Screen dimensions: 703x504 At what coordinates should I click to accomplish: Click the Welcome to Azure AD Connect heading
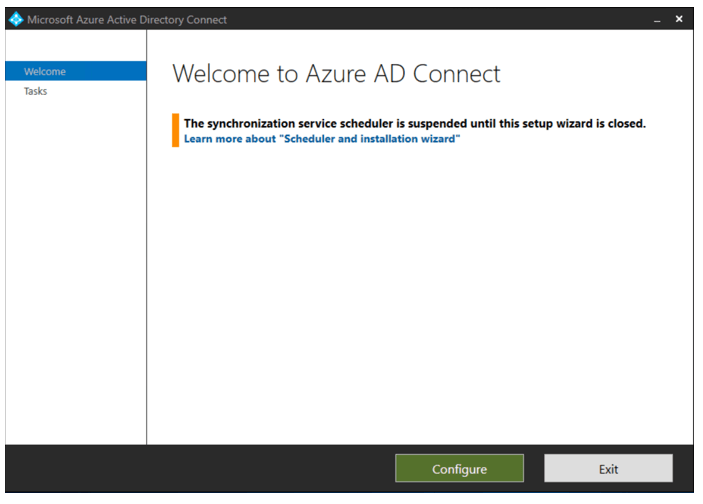(336, 73)
